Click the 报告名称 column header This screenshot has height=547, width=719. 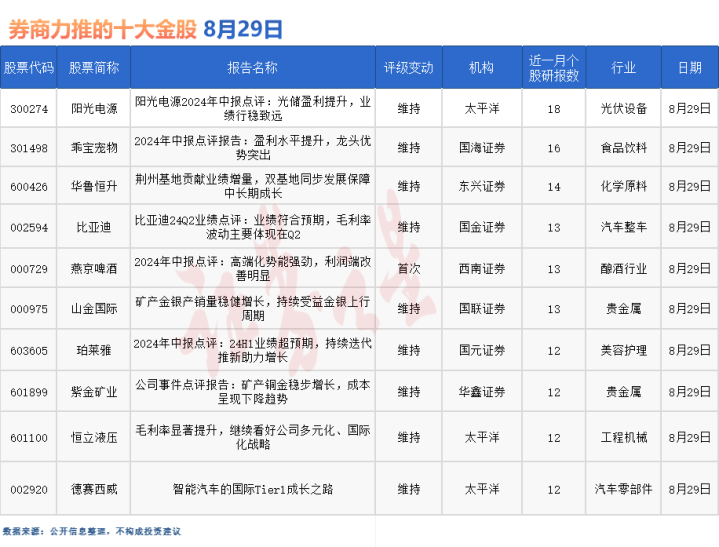pyautogui.click(x=253, y=68)
